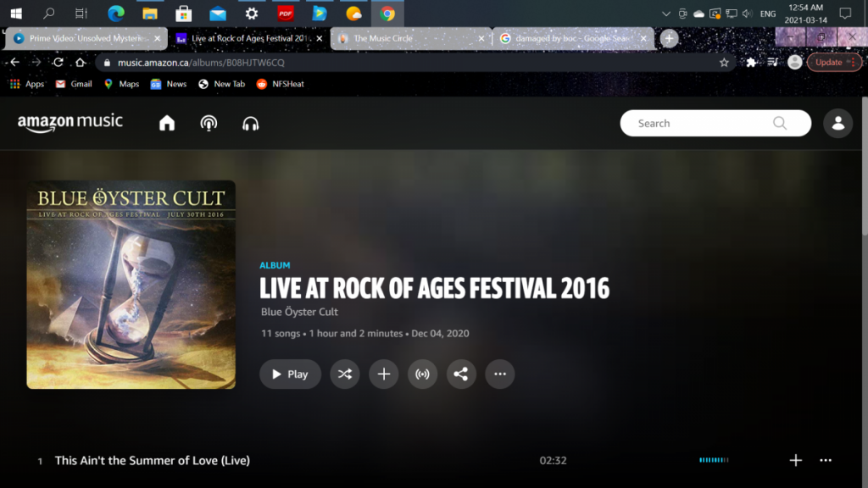The width and height of the screenshot is (868, 488).
Task: Shuffle the album songs
Action: pos(345,374)
